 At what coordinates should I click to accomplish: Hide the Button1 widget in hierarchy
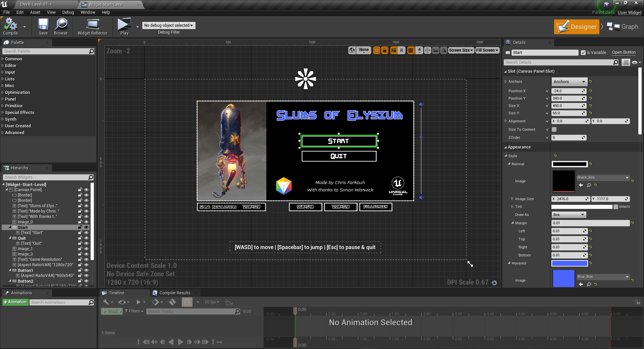coord(86,270)
